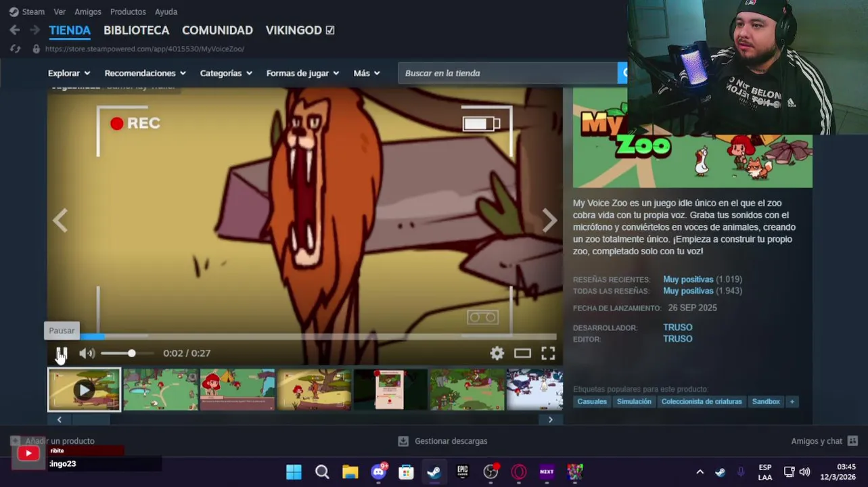Image resolution: width=868 pixels, height=487 pixels.
Task: Open Microsoft Store from the taskbar
Action: 406,471
